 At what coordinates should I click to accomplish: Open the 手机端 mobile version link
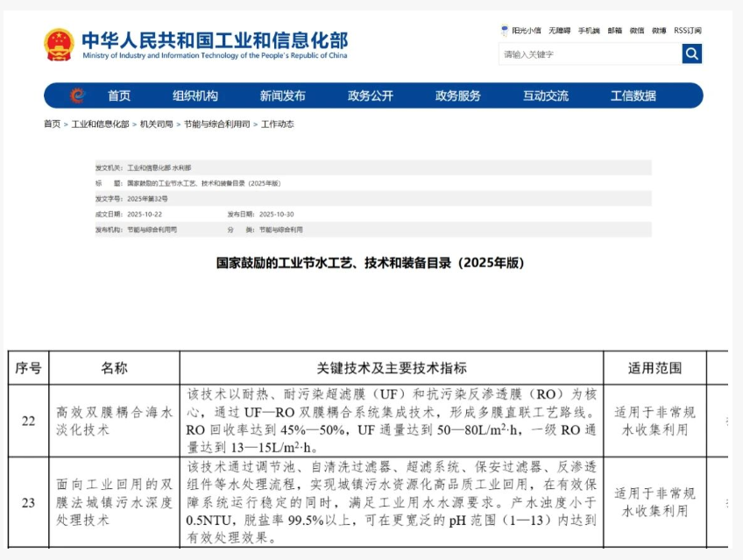pos(590,31)
